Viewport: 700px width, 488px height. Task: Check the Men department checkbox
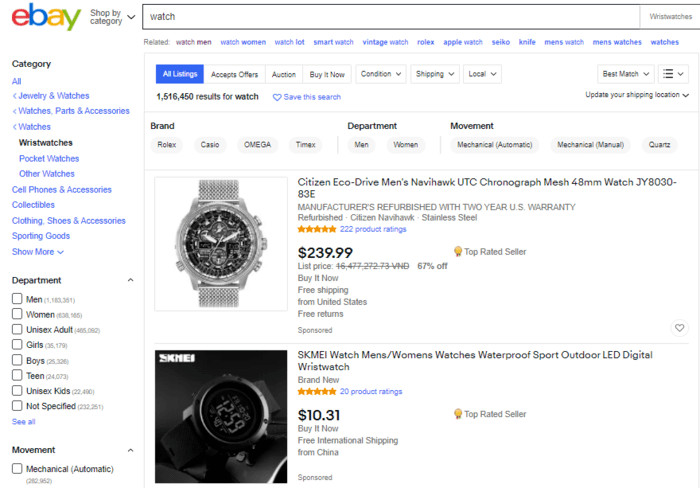(17, 299)
